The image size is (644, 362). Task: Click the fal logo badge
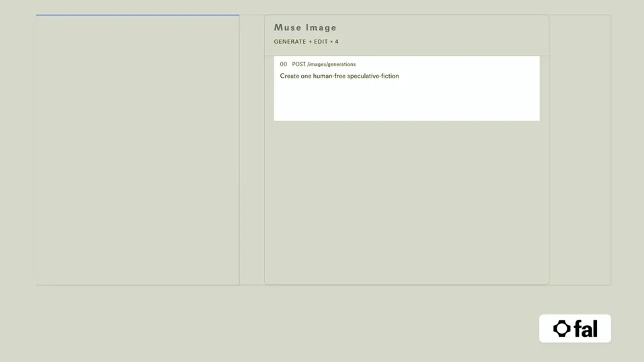pyautogui.click(x=575, y=328)
